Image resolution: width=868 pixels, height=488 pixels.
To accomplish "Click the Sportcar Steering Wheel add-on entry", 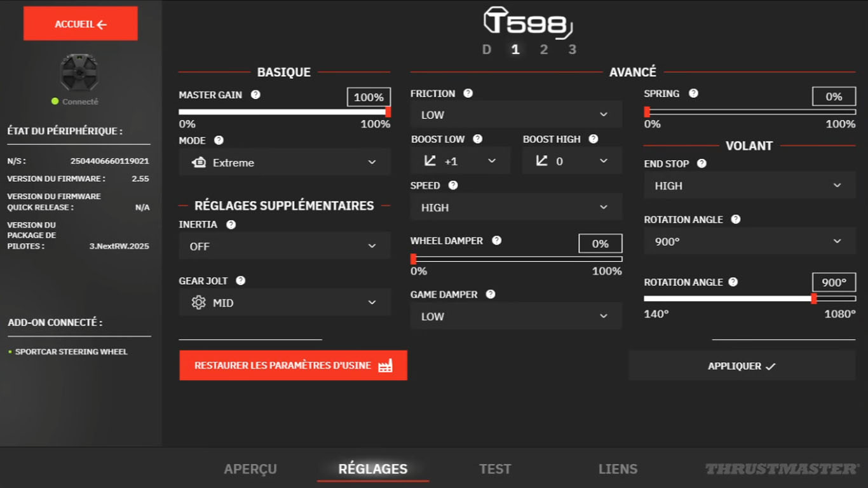I will 71,351.
